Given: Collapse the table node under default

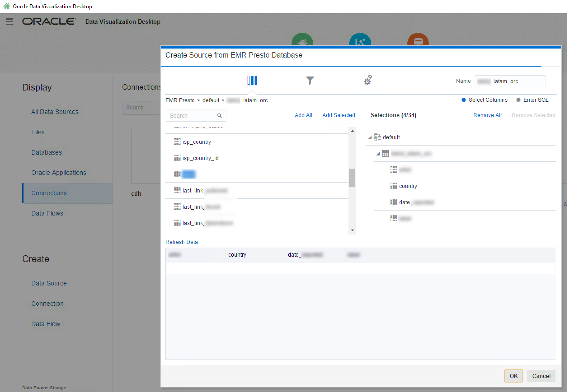Looking at the screenshot, I should pos(378,154).
